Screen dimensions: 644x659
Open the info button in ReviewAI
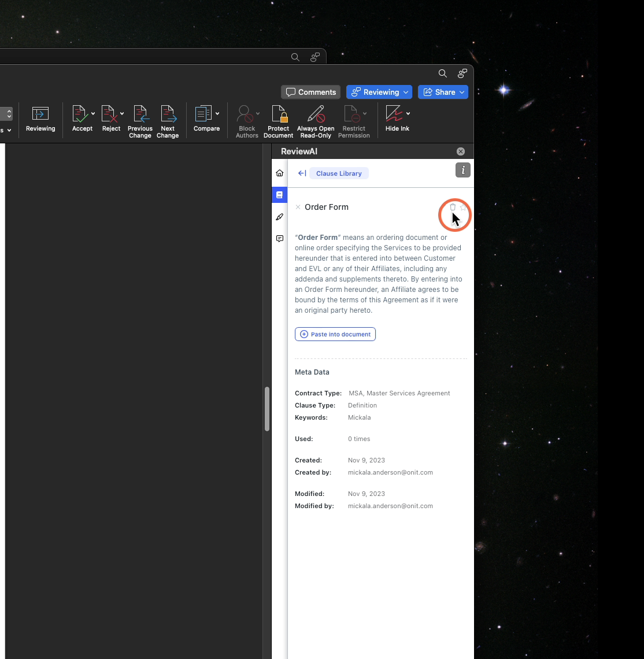(463, 170)
